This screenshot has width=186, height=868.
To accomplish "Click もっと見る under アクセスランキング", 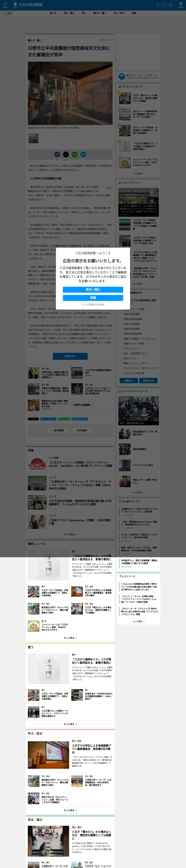I will click(138, 174).
